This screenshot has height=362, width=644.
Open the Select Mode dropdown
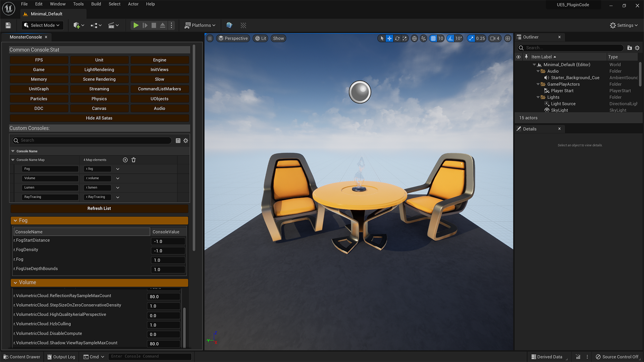[42, 25]
